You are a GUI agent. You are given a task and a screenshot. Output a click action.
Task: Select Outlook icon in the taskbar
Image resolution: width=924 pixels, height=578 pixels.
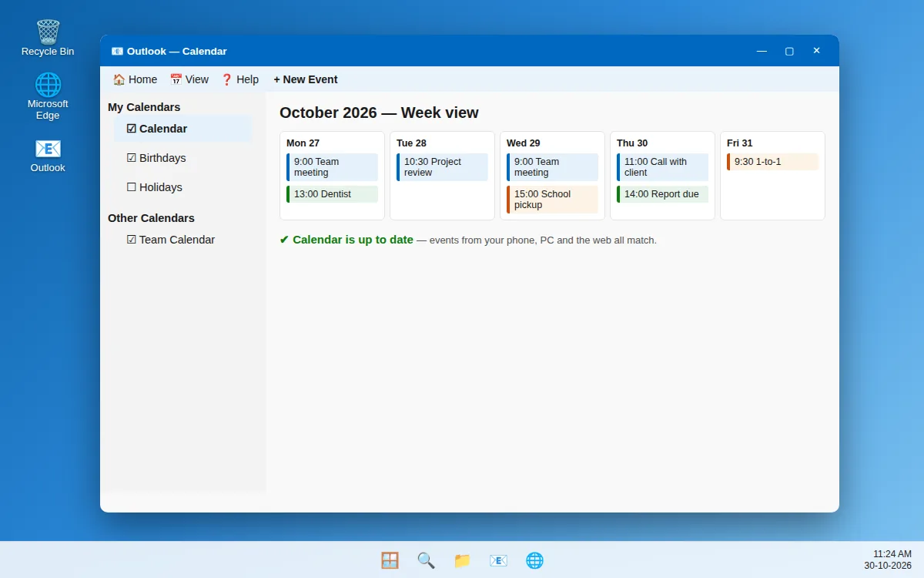[x=498, y=560]
